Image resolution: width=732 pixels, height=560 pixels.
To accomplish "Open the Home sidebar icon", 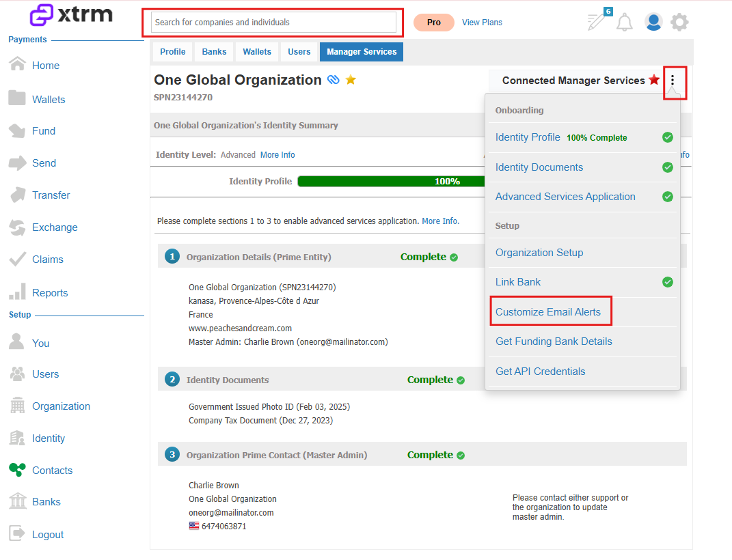I will tap(17, 64).
